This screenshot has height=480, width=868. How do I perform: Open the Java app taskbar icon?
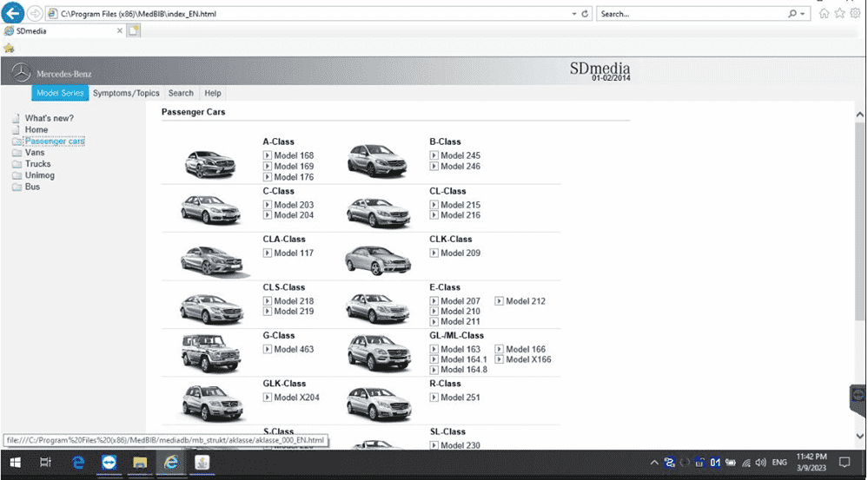(202, 463)
